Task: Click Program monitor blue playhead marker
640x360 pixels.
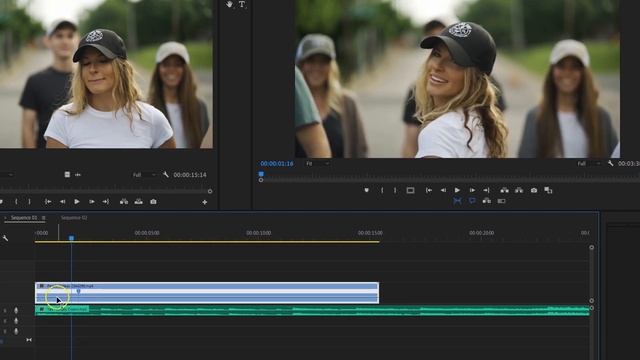Action: click(261, 174)
